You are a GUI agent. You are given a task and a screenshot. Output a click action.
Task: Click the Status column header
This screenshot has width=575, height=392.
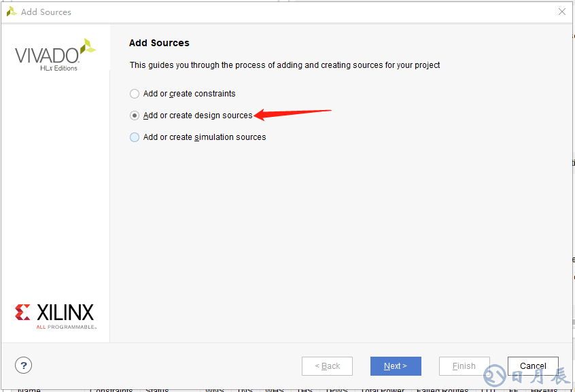[x=157, y=390]
